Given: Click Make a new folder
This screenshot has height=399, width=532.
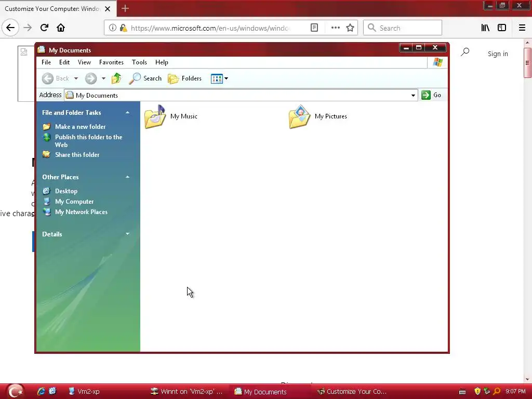Looking at the screenshot, I should click(81, 127).
